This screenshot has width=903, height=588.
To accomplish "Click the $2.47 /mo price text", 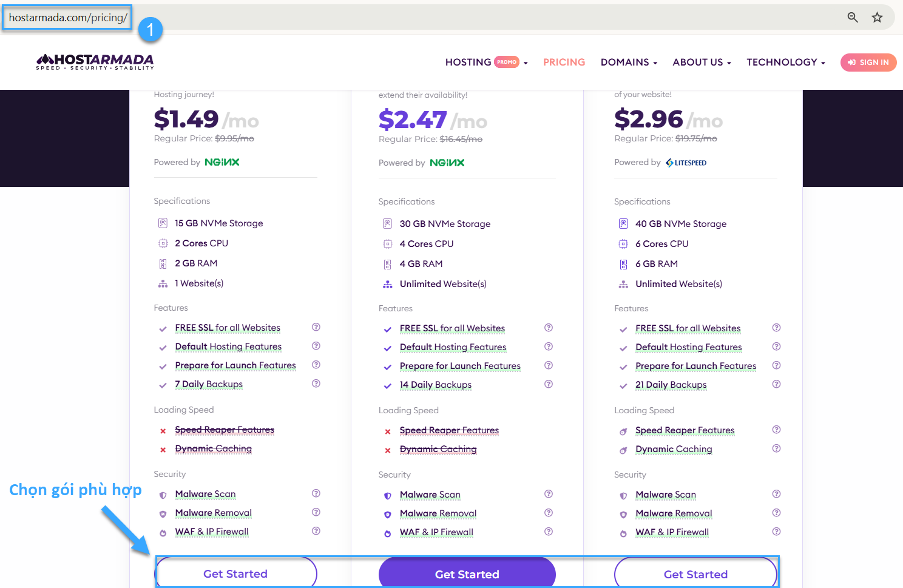I will point(433,120).
